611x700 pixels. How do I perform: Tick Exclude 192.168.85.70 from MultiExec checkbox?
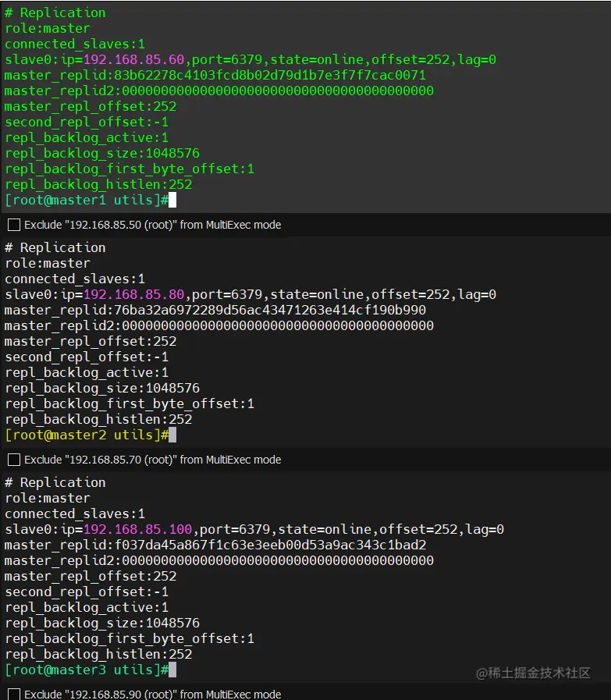click(x=14, y=460)
